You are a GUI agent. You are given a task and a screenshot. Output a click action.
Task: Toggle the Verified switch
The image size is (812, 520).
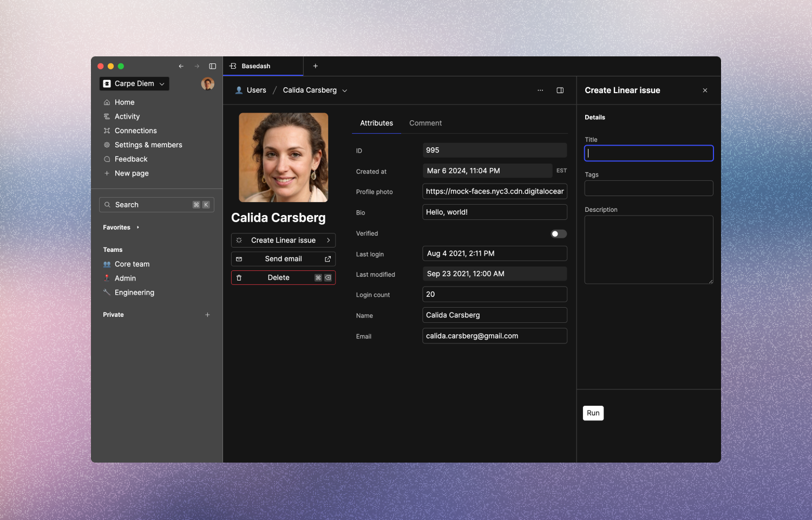pyautogui.click(x=559, y=234)
